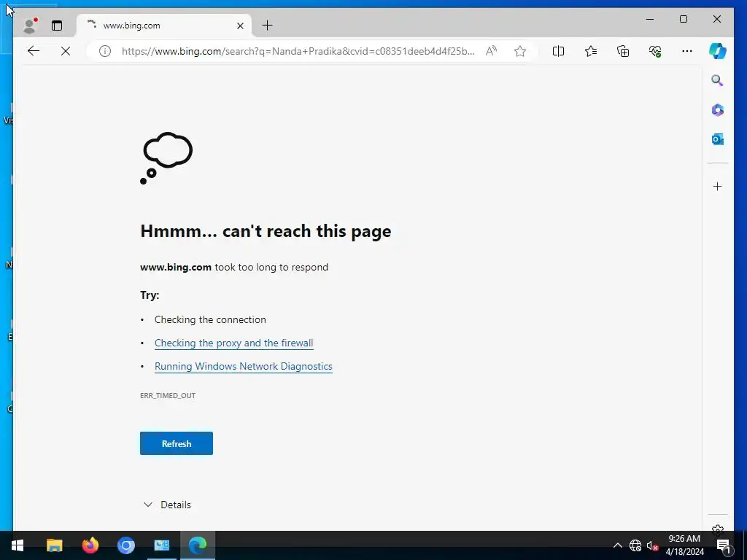Open a new tab with plus button
The height and width of the screenshot is (560, 747).
267,26
